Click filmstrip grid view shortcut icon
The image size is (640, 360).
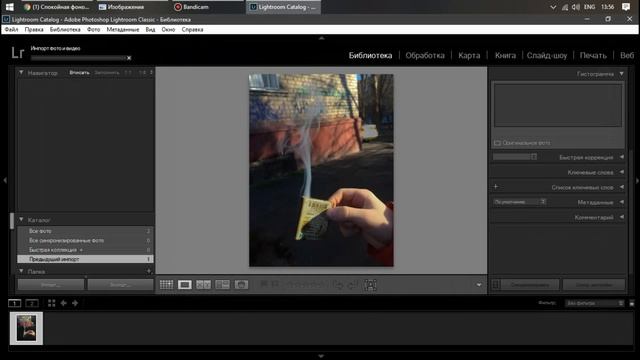[x=51, y=303]
